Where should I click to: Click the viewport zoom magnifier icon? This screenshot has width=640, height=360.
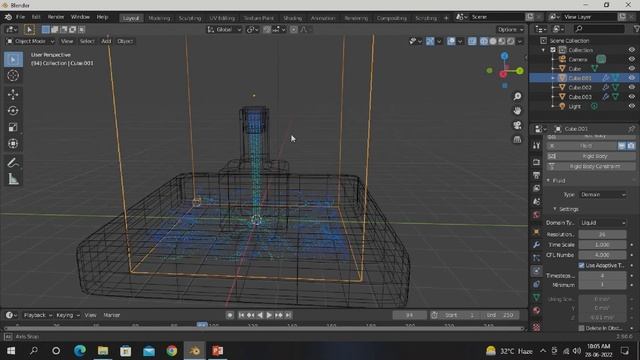tap(517, 96)
